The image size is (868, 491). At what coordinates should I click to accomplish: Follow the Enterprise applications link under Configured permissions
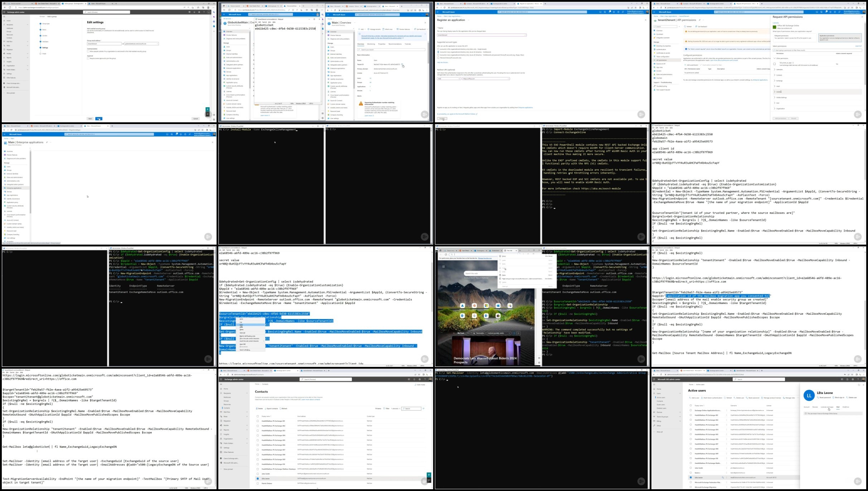(760, 80)
